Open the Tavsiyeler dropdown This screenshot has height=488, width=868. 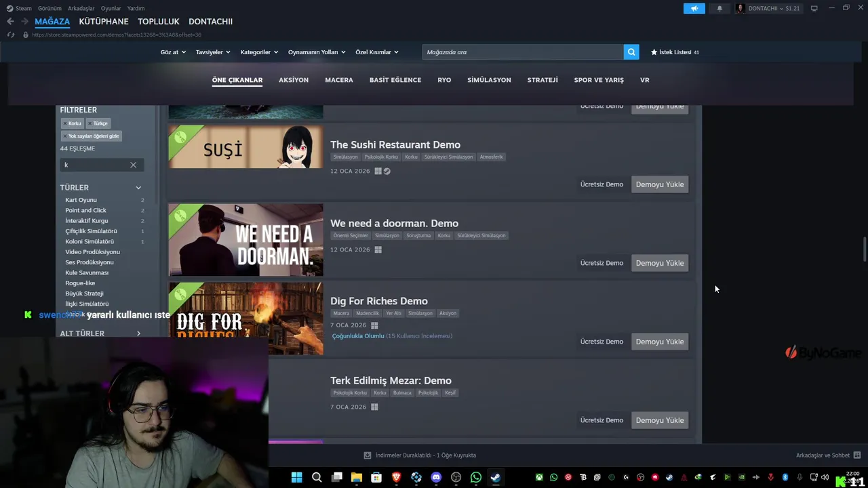point(213,52)
